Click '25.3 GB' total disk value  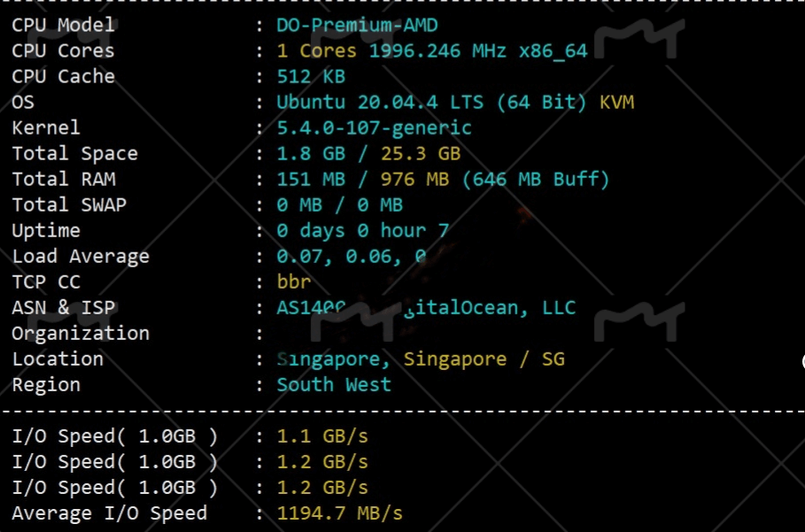(x=421, y=153)
